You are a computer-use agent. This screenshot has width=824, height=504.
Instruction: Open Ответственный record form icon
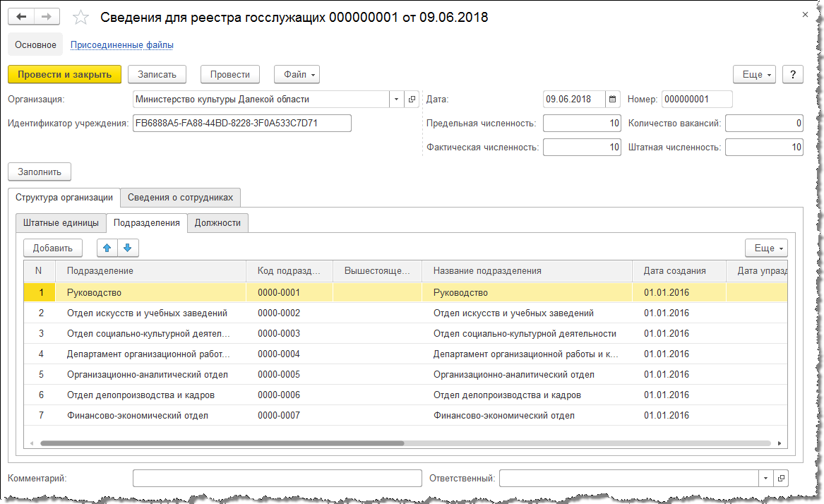tap(781, 479)
